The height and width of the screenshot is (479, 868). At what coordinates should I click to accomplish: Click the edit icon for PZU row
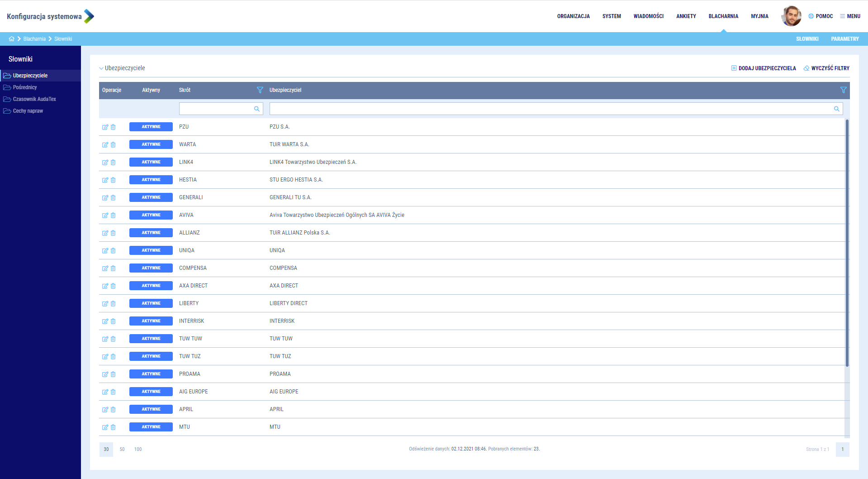(105, 127)
